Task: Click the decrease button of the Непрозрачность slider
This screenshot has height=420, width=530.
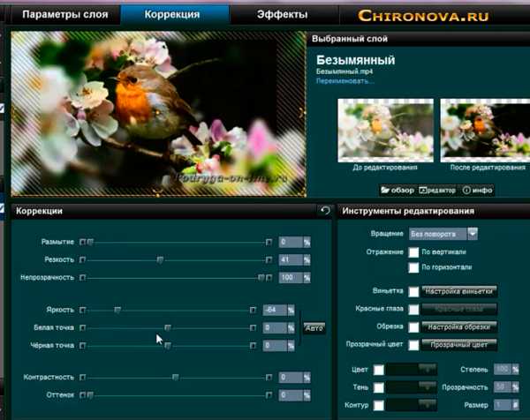Action: pyautogui.click(x=82, y=278)
